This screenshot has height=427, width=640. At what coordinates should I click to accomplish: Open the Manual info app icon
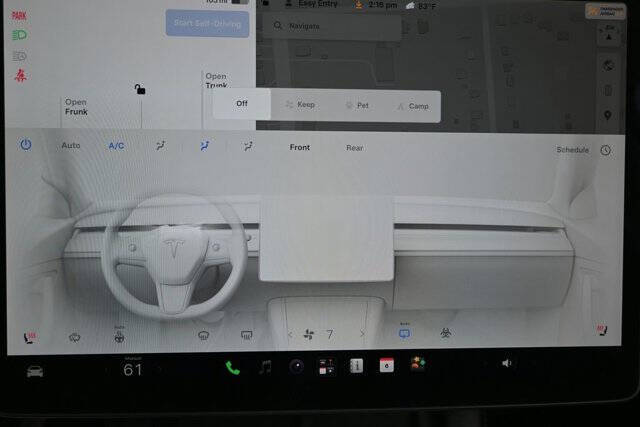[x=356, y=366]
